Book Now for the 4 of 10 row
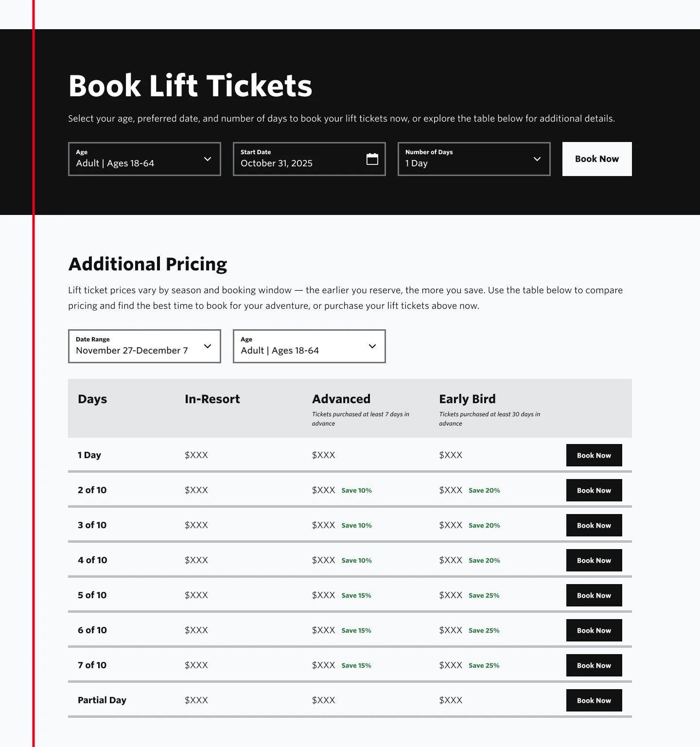 [x=594, y=560]
